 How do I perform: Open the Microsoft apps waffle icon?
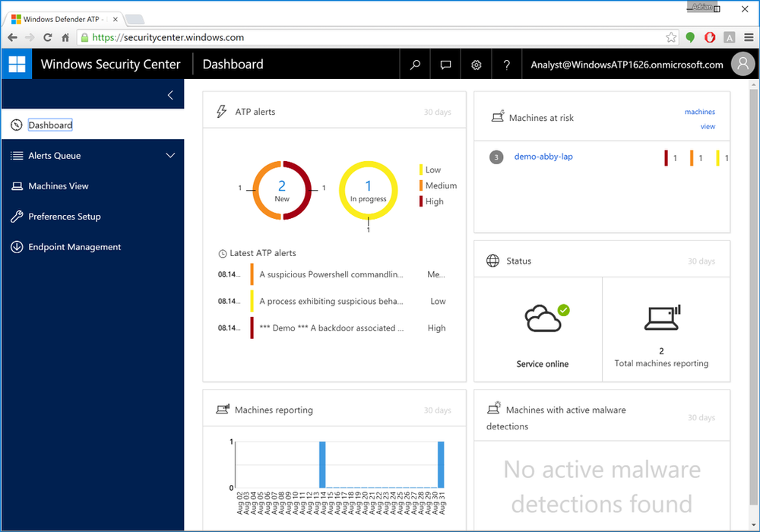16,64
